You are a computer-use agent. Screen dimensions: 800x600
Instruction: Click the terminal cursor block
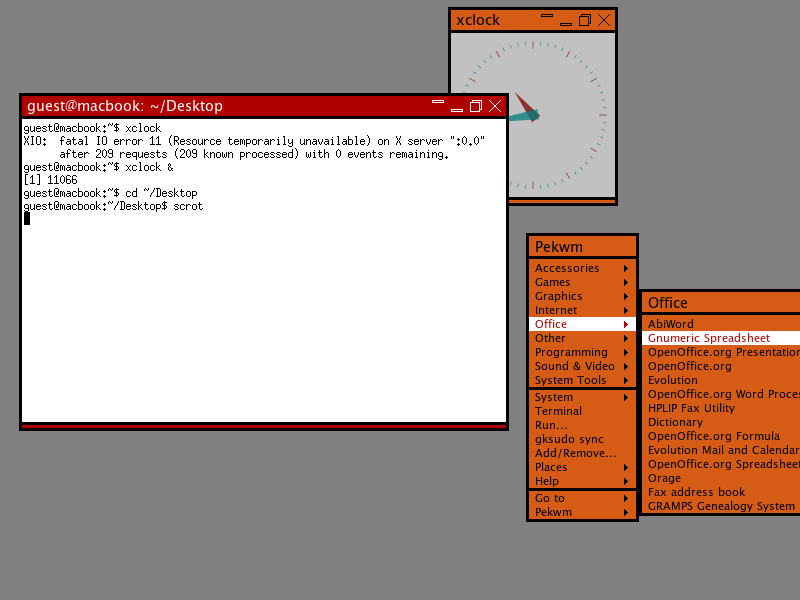pyautogui.click(x=27, y=218)
